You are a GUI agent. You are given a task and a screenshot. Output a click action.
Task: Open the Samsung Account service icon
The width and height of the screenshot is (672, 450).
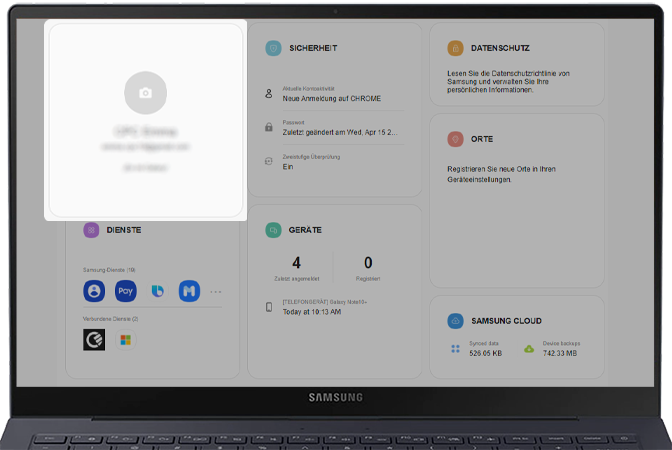(94, 291)
